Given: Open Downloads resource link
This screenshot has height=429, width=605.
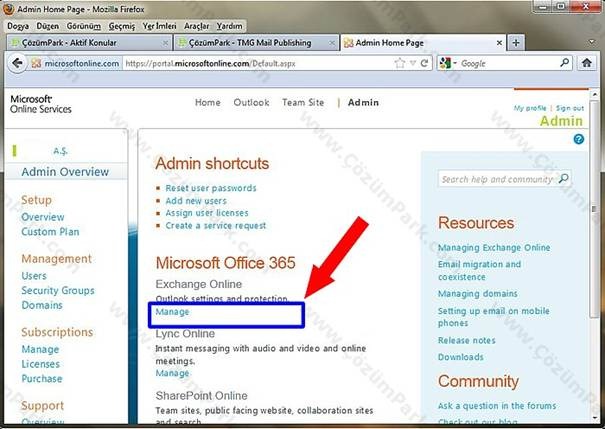Looking at the screenshot, I should tap(460, 357).
